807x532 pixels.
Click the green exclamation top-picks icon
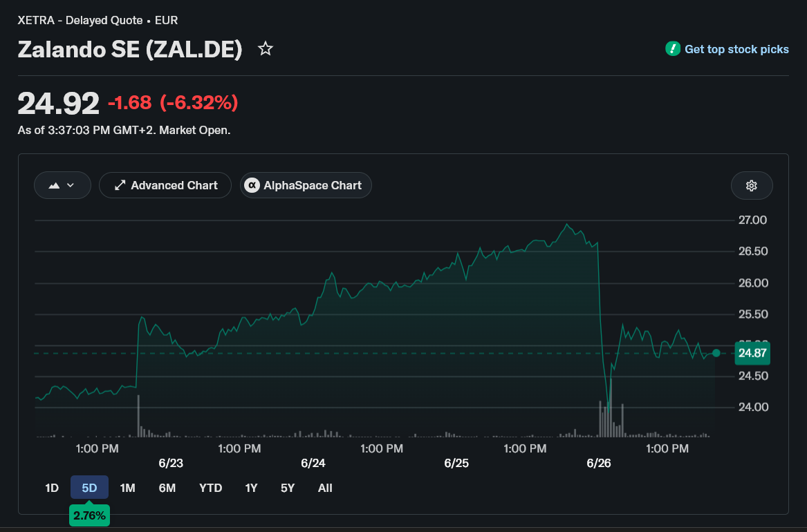point(673,49)
